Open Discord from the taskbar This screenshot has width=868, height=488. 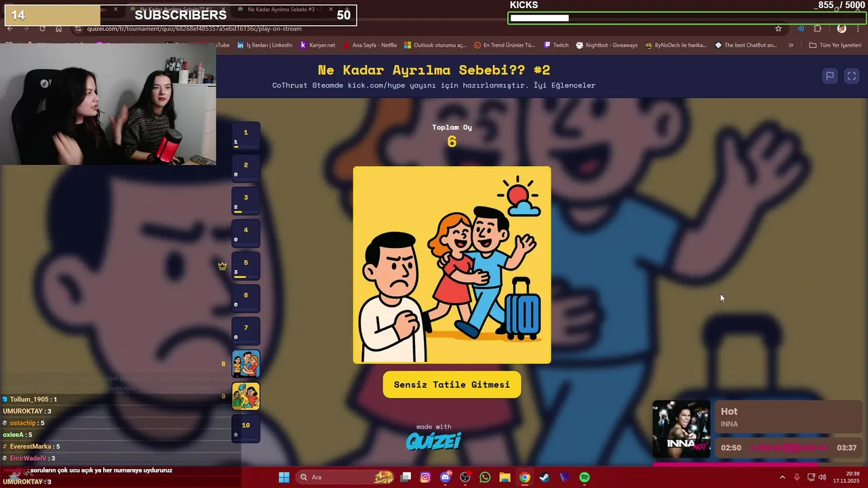pyautogui.click(x=446, y=477)
